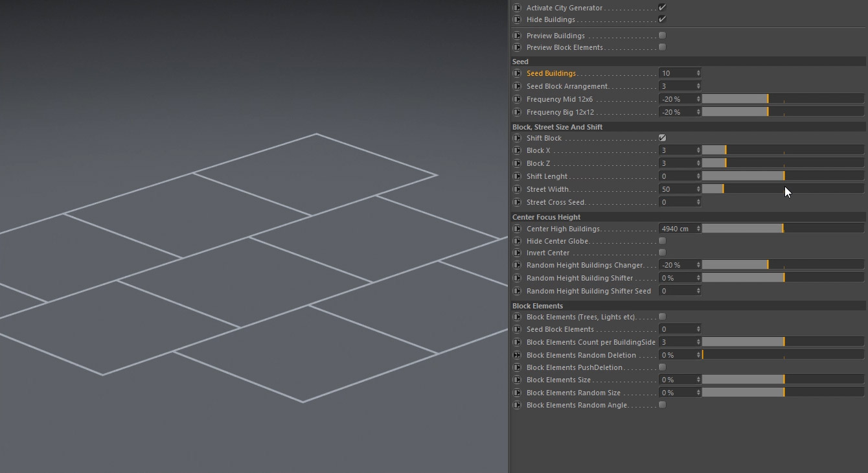Click the Center High Buildings slider
The image size is (868, 473).
pyautogui.click(x=783, y=229)
